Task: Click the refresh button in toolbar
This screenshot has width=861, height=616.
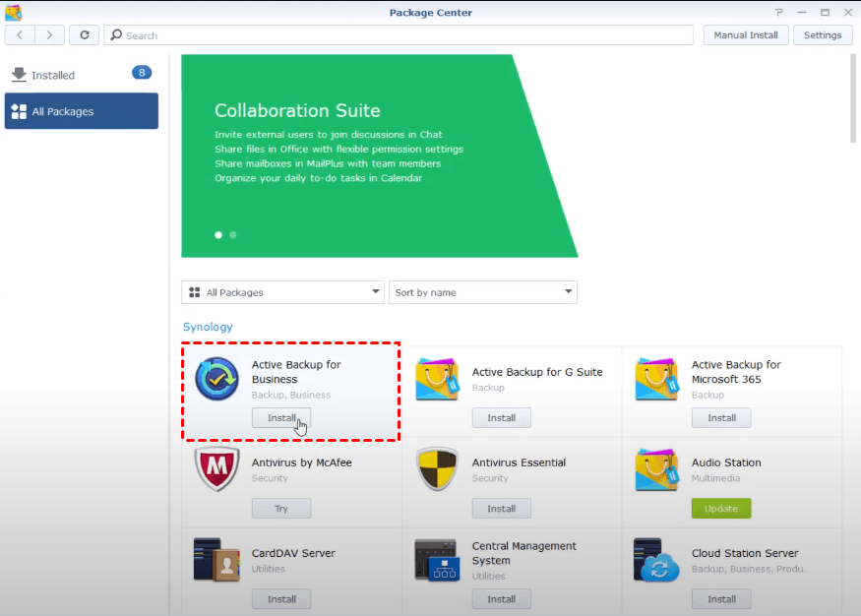Action: [85, 35]
